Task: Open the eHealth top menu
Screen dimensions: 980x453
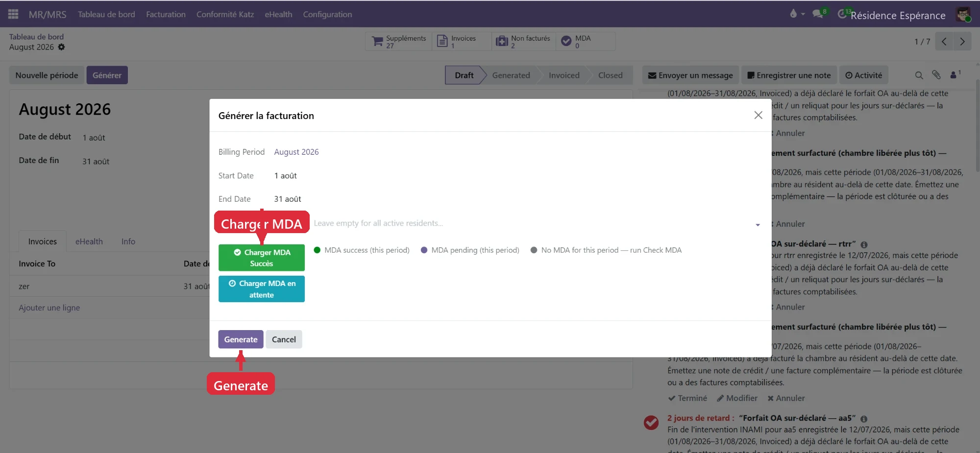Action: tap(278, 14)
